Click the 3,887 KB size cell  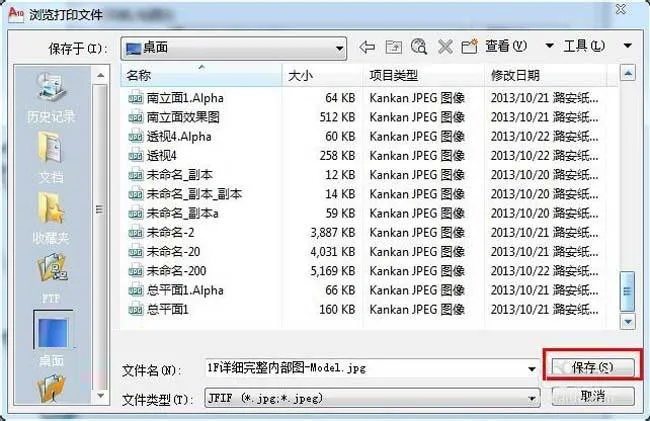click(x=333, y=232)
